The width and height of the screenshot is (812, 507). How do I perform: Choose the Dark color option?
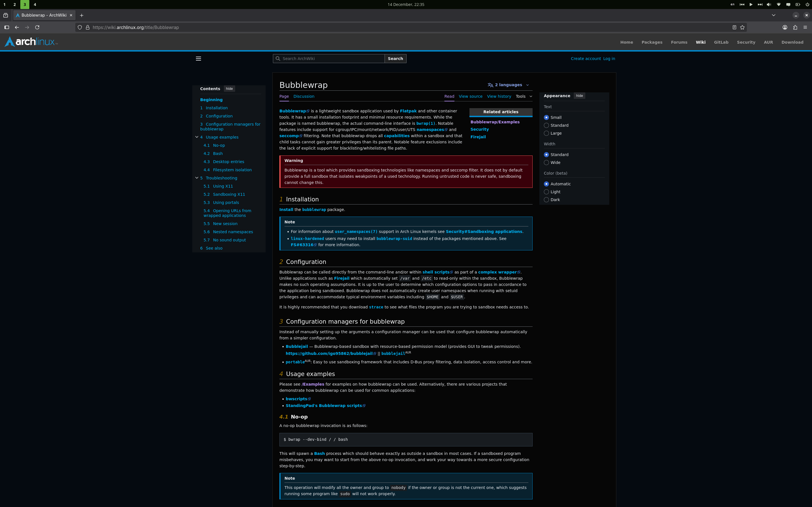pyautogui.click(x=546, y=200)
